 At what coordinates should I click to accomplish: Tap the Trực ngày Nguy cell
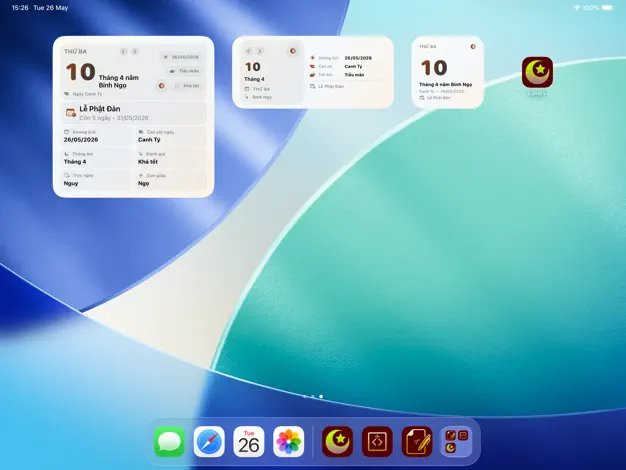[96, 180]
